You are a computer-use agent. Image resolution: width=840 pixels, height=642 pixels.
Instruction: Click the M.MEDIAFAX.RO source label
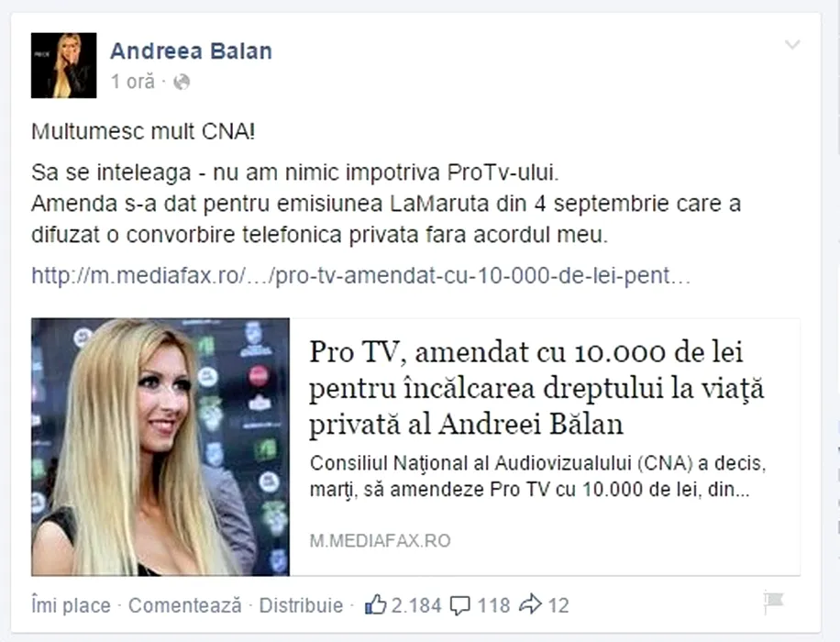(380, 541)
